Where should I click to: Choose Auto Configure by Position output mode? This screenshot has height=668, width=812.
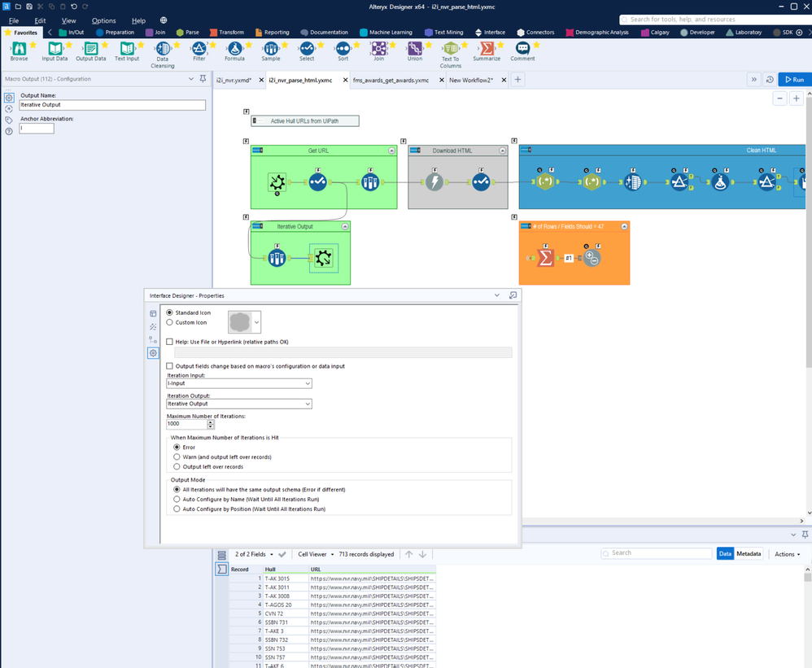coord(177,509)
